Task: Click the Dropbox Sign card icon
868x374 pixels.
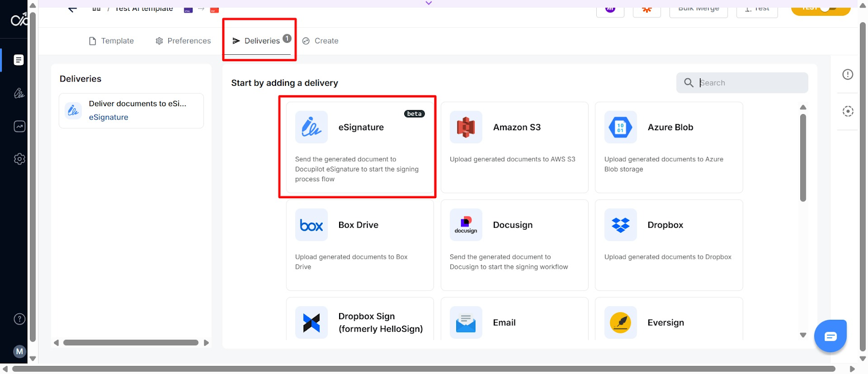Action: [x=311, y=322]
